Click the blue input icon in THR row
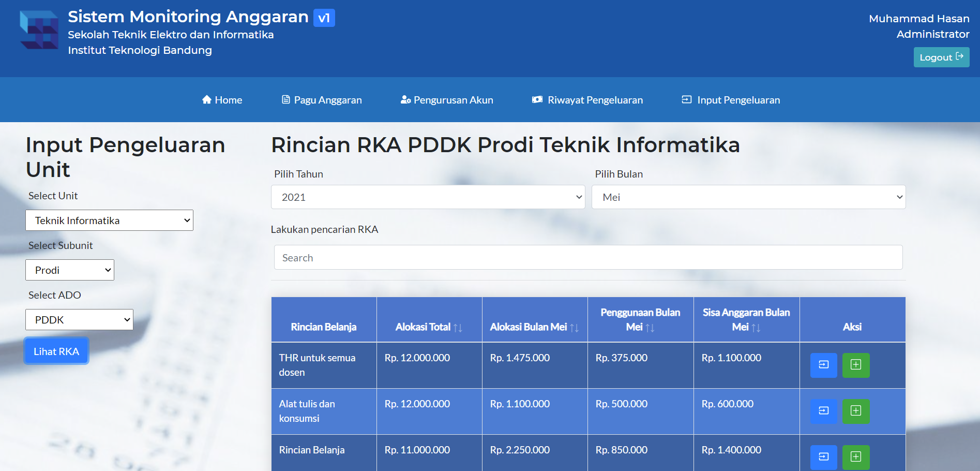Image resolution: width=980 pixels, height=471 pixels. click(x=823, y=365)
